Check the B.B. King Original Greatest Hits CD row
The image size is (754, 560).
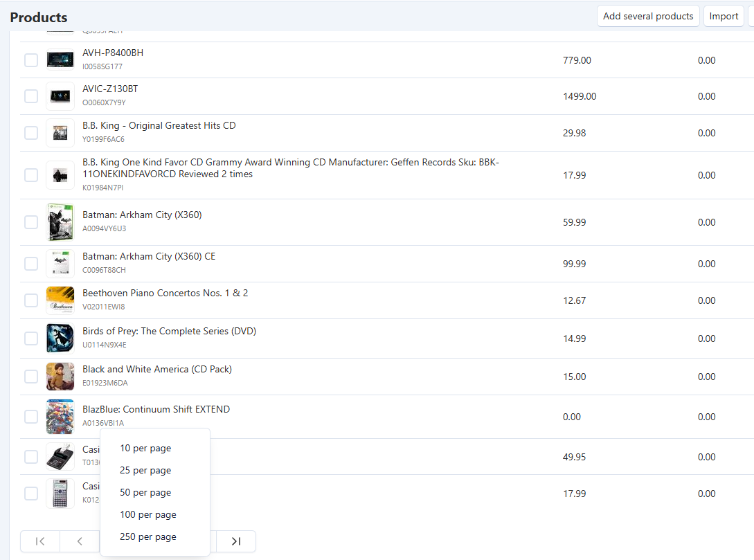pyautogui.click(x=31, y=133)
